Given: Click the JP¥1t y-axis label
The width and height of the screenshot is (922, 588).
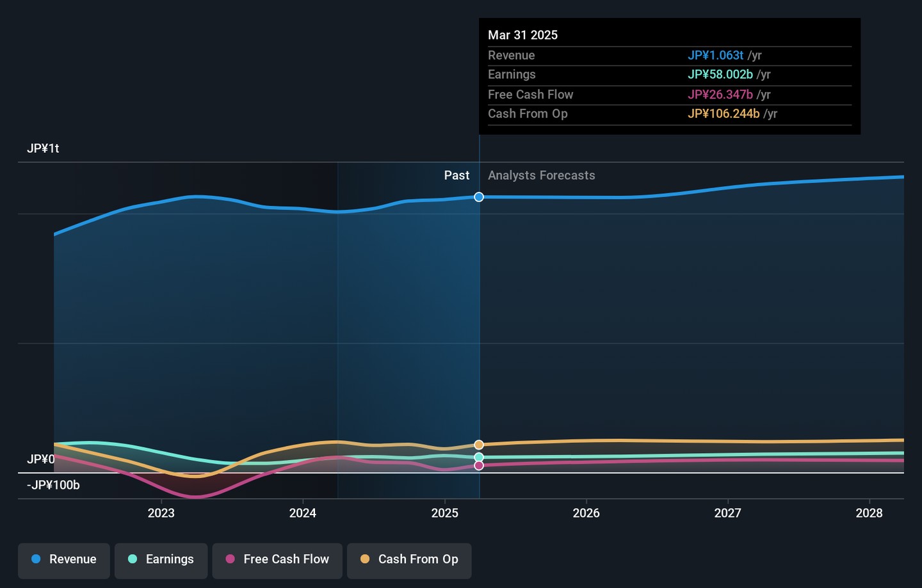Looking at the screenshot, I should click(x=43, y=148).
